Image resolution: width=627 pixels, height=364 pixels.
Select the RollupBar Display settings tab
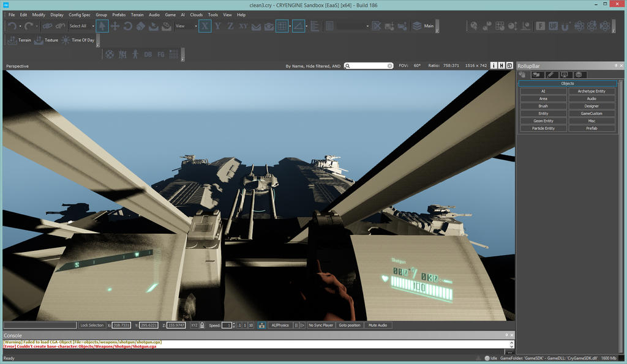(565, 75)
